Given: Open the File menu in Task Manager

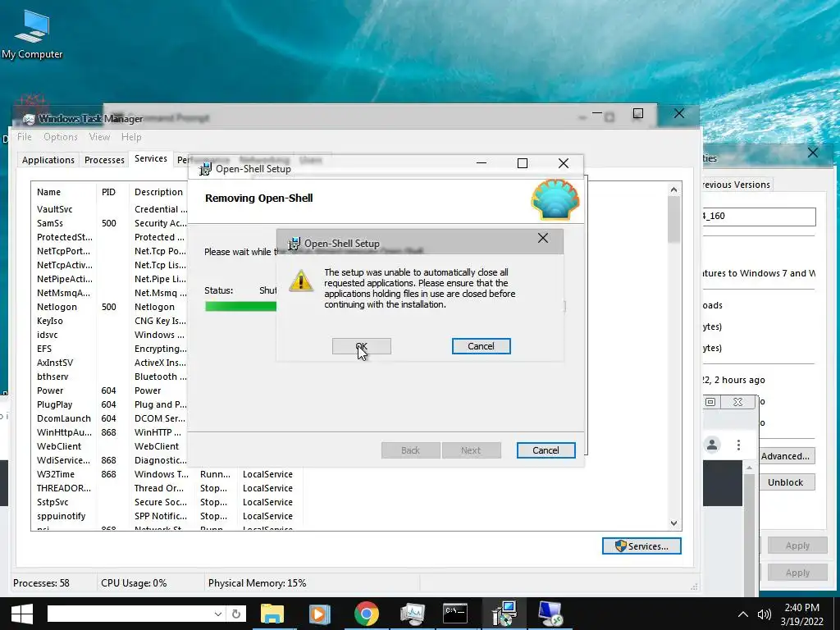Looking at the screenshot, I should click(x=24, y=137).
